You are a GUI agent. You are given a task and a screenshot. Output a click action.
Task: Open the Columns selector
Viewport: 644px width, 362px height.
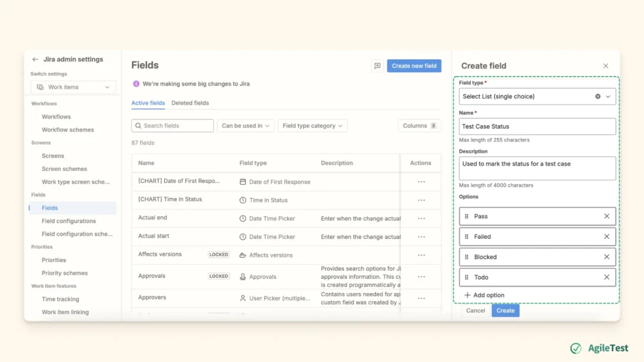419,126
